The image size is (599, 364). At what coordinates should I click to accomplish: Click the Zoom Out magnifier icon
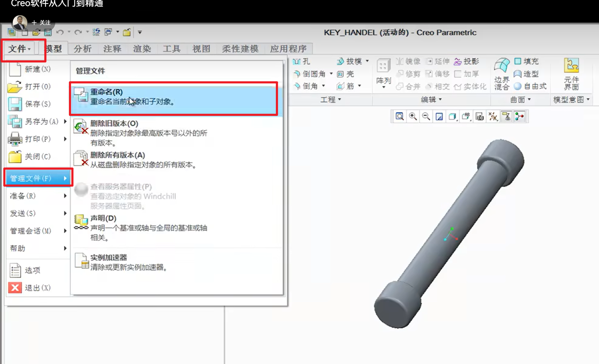(426, 117)
